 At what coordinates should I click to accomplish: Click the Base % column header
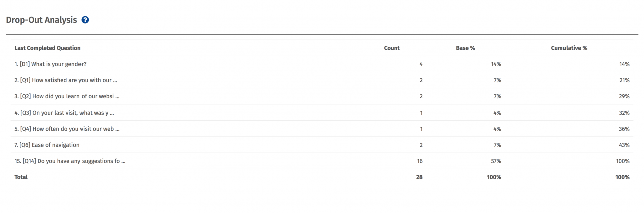click(466, 48)
